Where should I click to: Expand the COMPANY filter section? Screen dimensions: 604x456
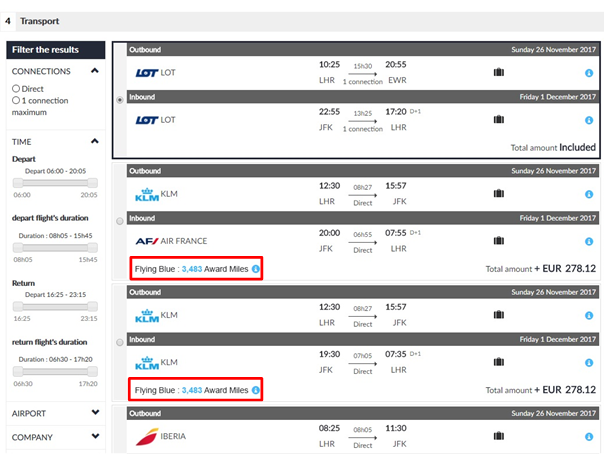pyautogui.click(x=94, y=437)
